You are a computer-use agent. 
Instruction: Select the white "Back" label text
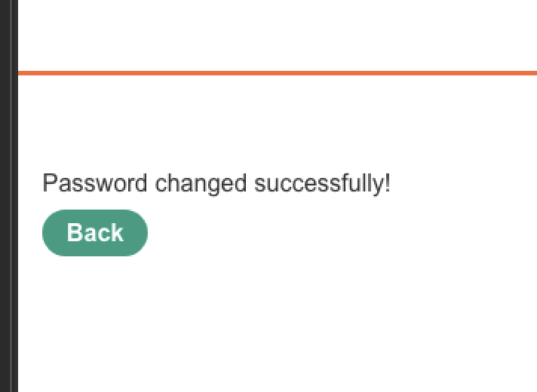pos(95,233)
